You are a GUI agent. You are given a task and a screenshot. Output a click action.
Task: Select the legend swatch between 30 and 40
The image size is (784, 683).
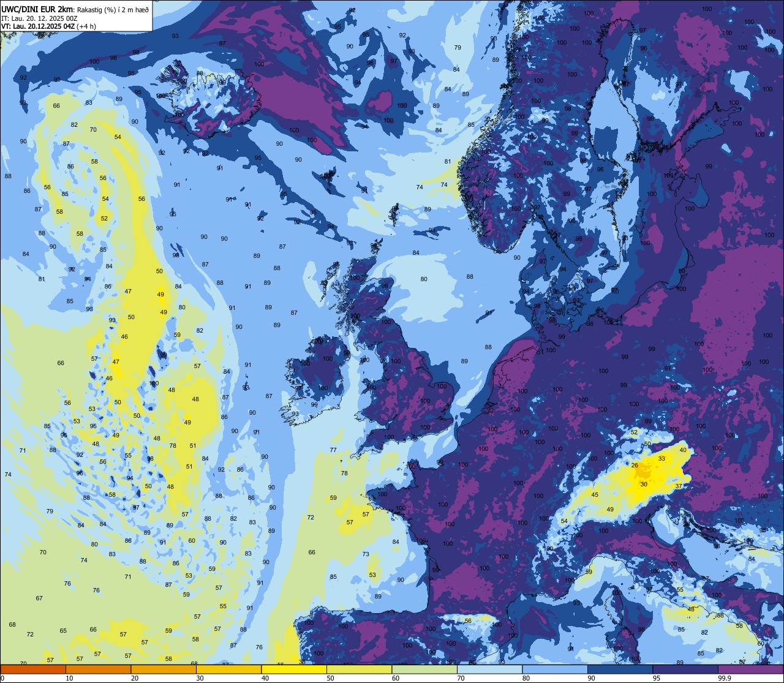[228, 669]
